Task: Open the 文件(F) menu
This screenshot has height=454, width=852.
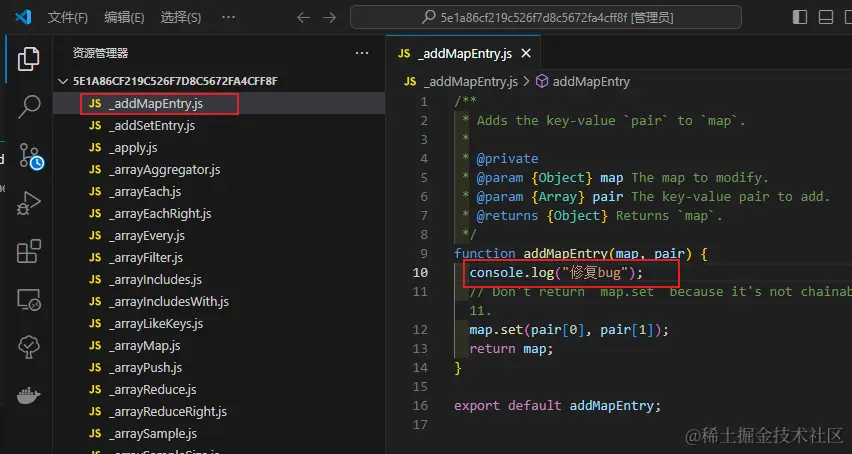Action: tap(68, 18)
